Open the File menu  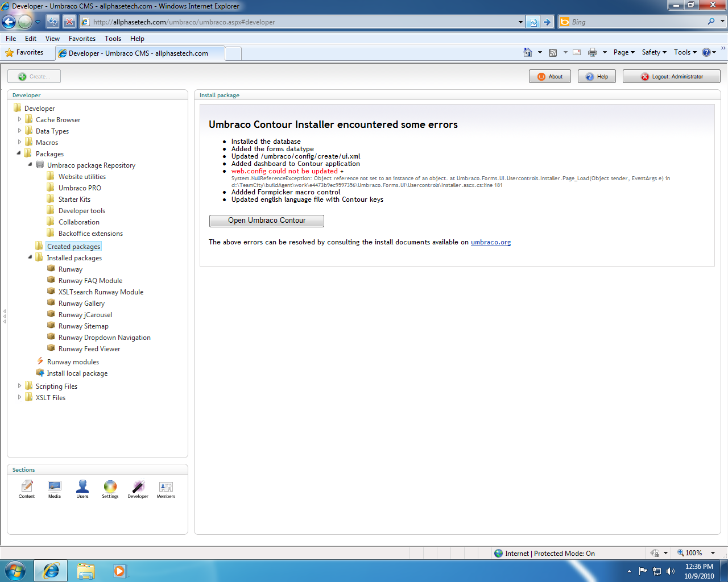point(11,39)
